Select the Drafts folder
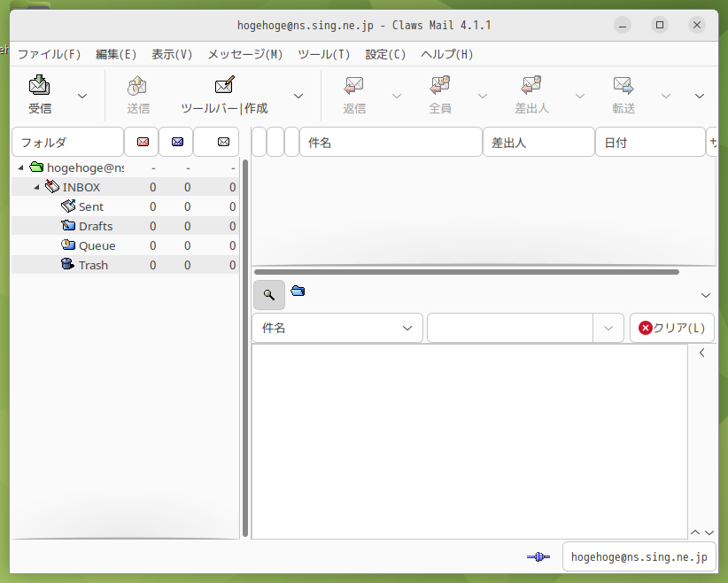The height and width of the screenshot is (583, 728). click(96, 226)
